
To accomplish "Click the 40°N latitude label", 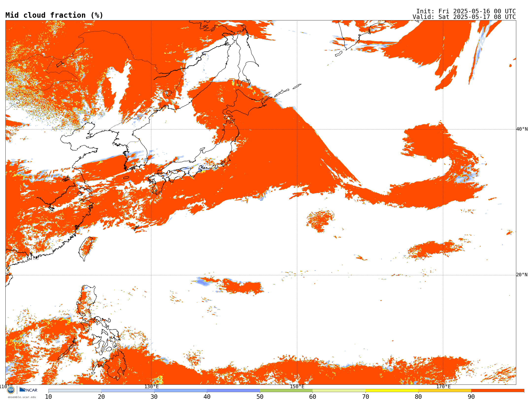I will [522, 129].
